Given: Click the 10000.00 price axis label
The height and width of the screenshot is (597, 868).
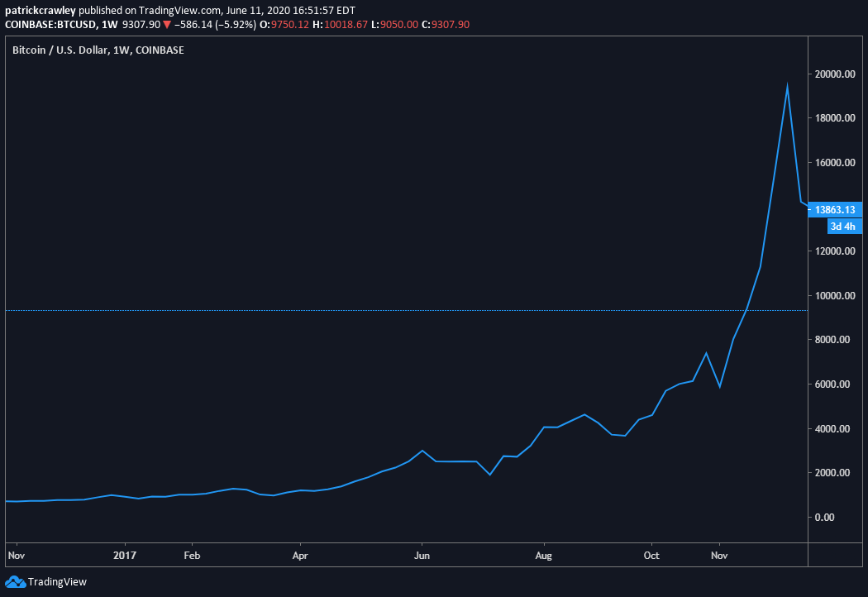Looking at the screenshot, I should (835, 296).
